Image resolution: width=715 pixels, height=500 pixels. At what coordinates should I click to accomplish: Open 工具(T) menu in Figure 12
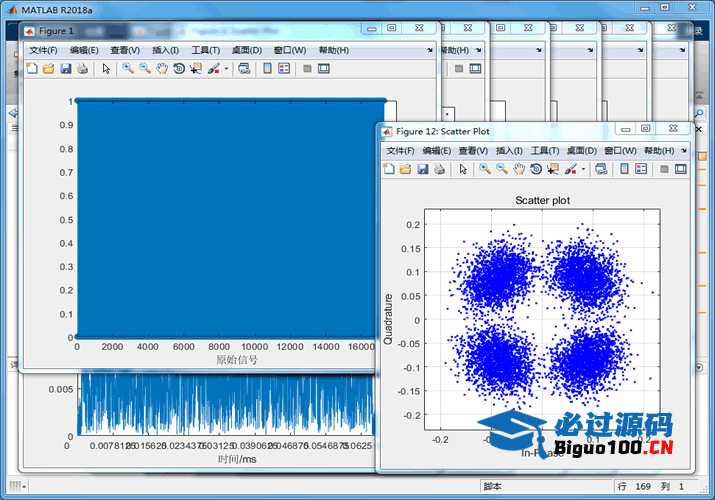pyautogui.click(x=544, y=151)
